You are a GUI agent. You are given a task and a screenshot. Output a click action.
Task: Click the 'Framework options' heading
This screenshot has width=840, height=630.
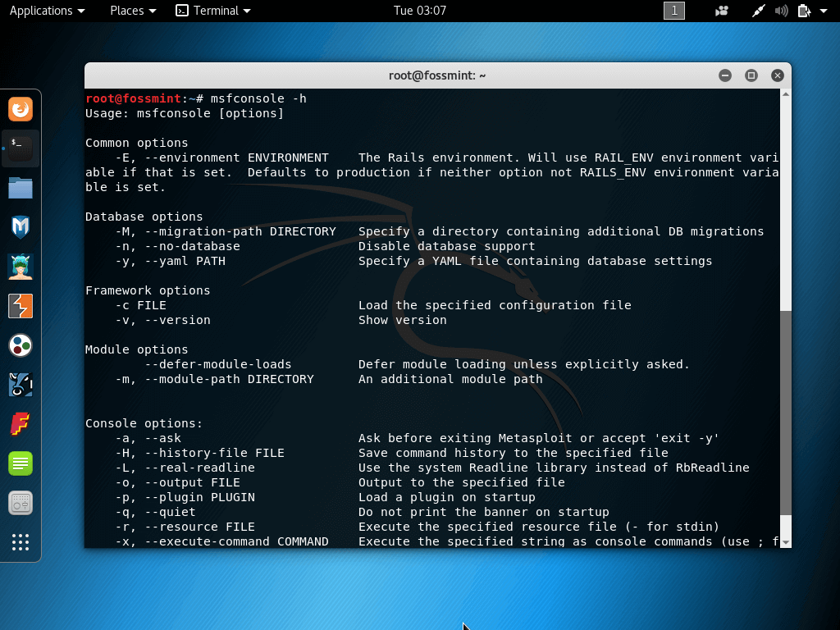tap(148, 291)
